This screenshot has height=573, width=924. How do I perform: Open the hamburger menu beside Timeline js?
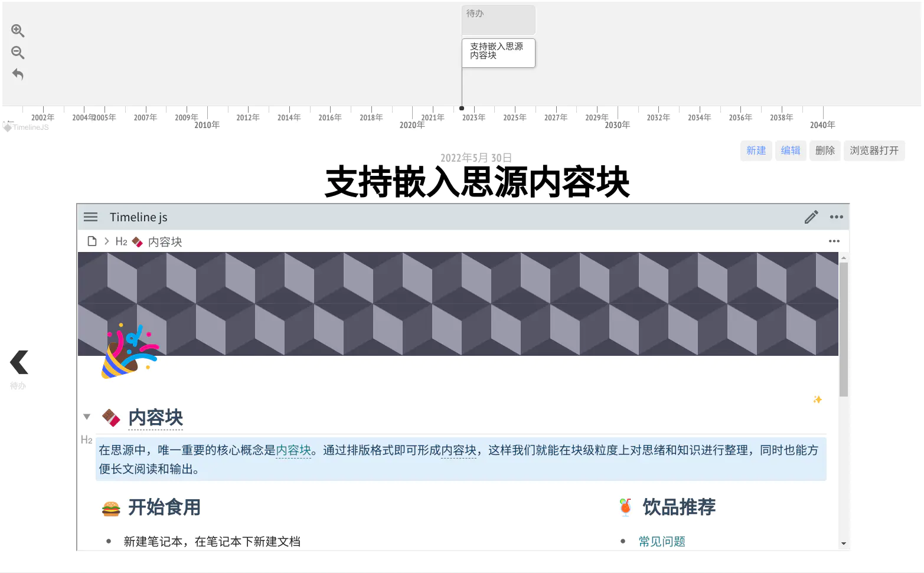click(90, 217)
